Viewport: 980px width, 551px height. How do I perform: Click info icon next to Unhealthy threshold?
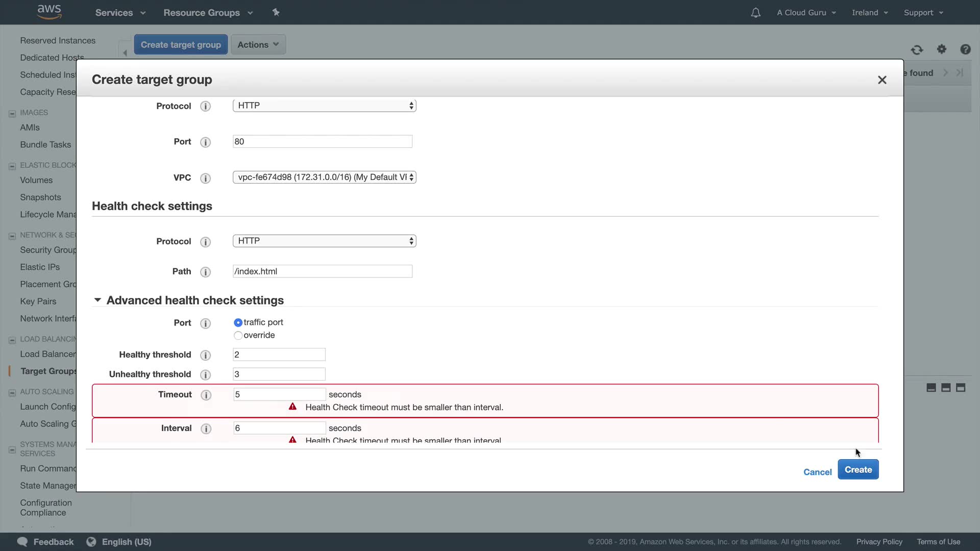[205, 374]
